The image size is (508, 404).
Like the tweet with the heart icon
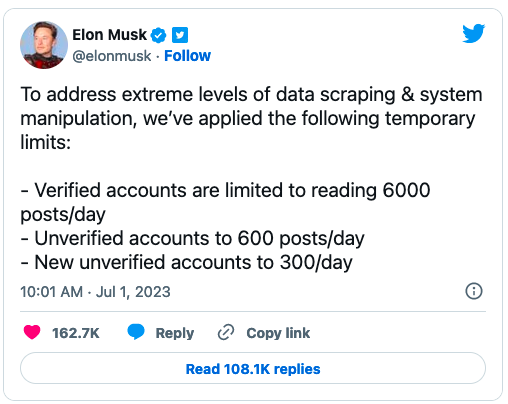point(32,332)
